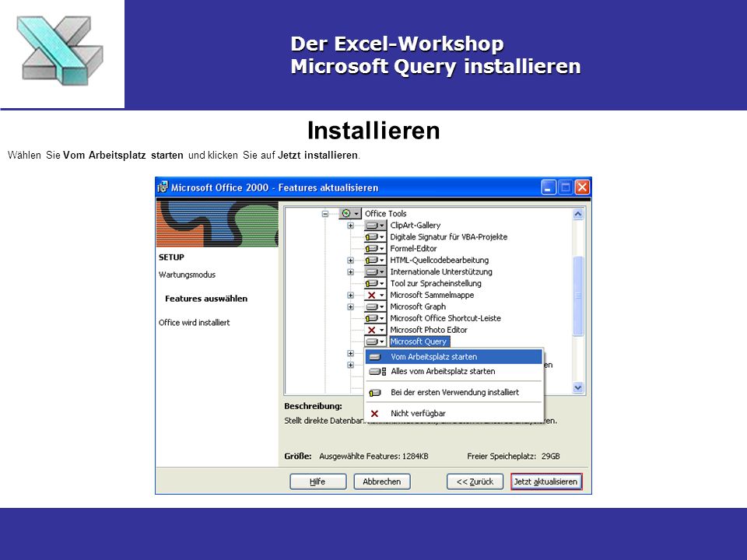The width and height of the screenshot is (747, 560).
Task: Open install-state icon for Office Tools
Action: pos(349,213)
